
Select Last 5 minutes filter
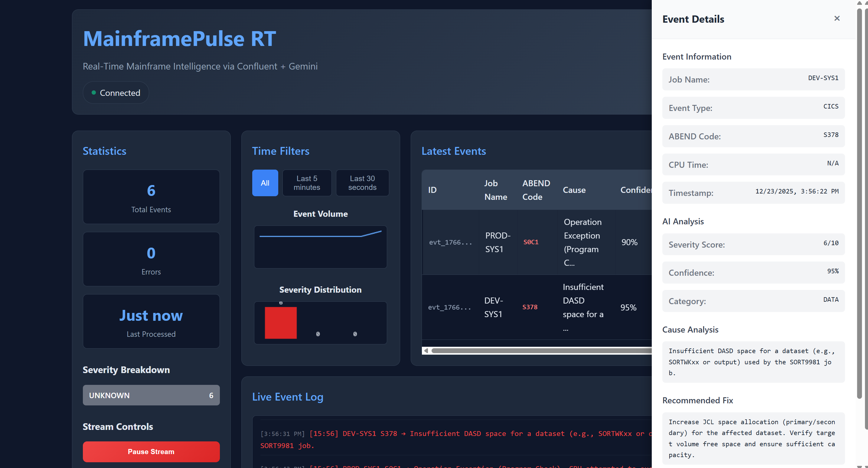[x=307, y=183]
